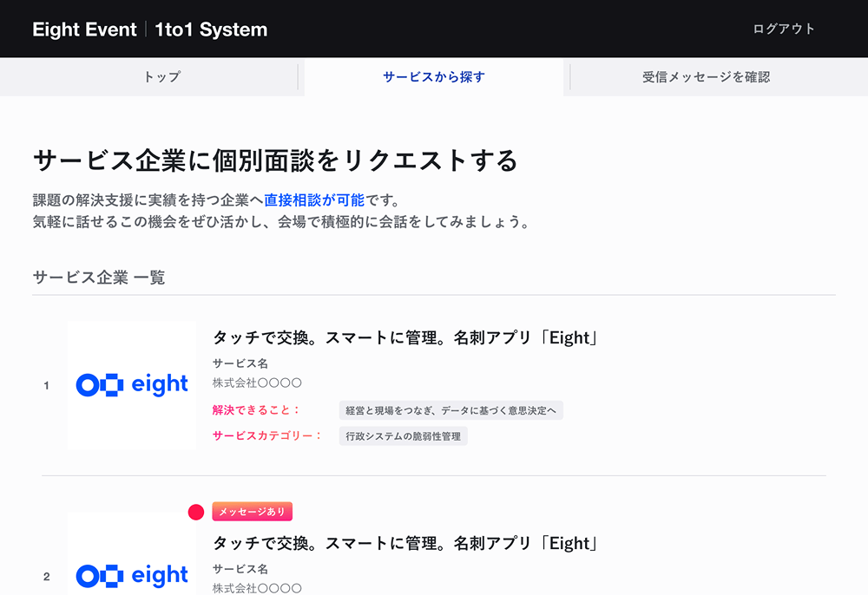Viewport: 868px width, 595px height.
Task: Open the second listing's title below メッセージあり
Action: pos(407,544)
